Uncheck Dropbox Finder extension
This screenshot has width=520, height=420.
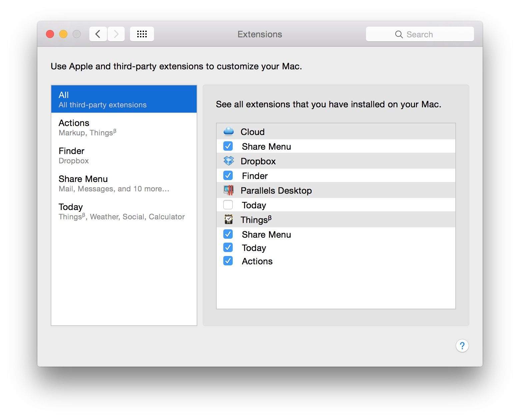click(x=228, y=176)
